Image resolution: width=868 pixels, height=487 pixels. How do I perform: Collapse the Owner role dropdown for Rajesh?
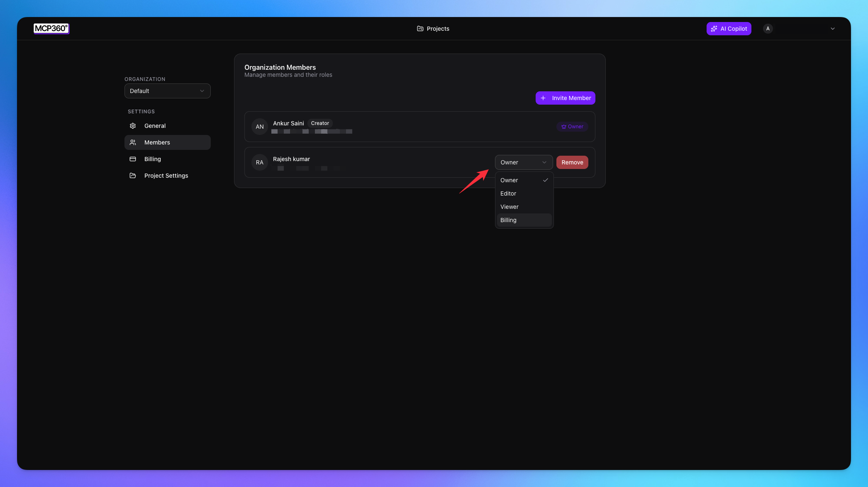(x=524, y=162)
